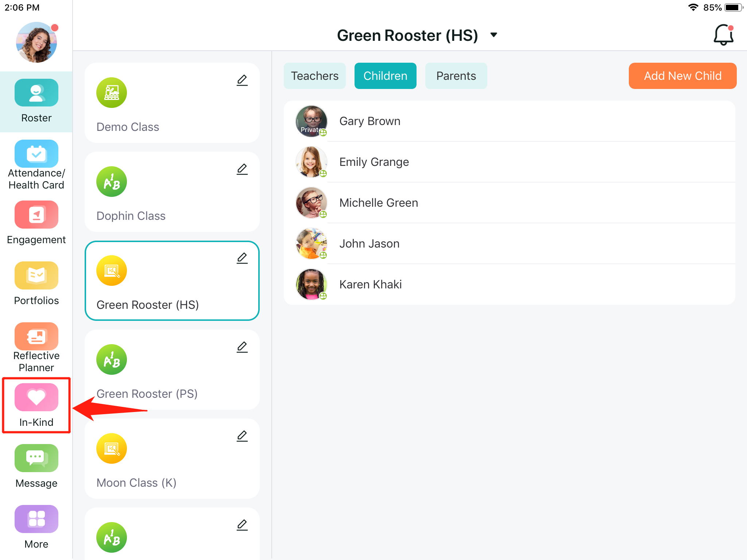Edit Green Rooster (PS) pencil icon
747x560 pixels.
242,347
